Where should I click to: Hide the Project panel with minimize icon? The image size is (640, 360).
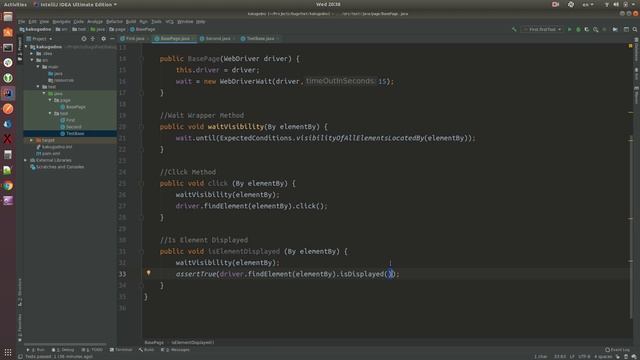pyautogui.click(x=112, y=39)
